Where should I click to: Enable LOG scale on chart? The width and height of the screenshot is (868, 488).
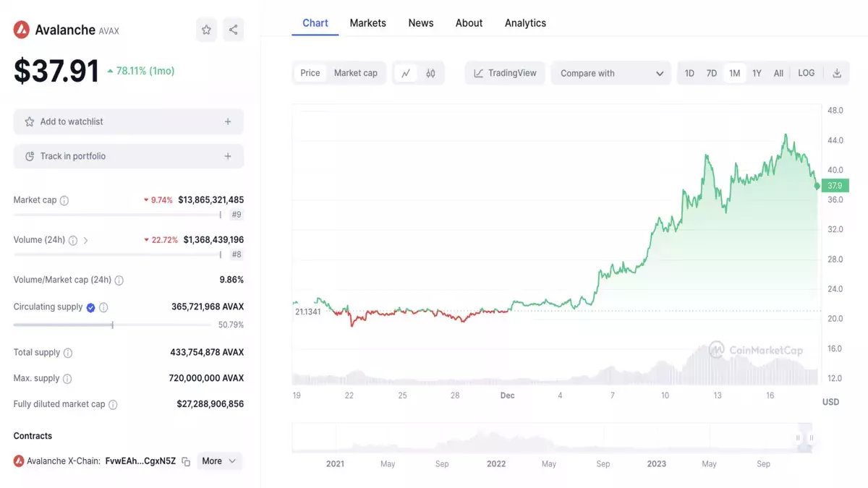coord(806,73)
